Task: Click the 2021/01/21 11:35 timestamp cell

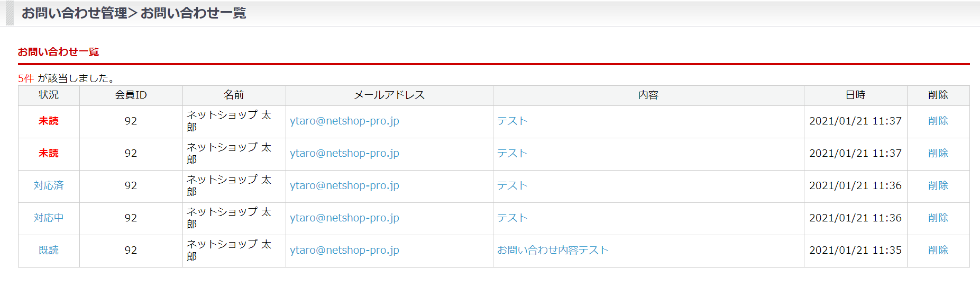Action: [x=855, y=251]
